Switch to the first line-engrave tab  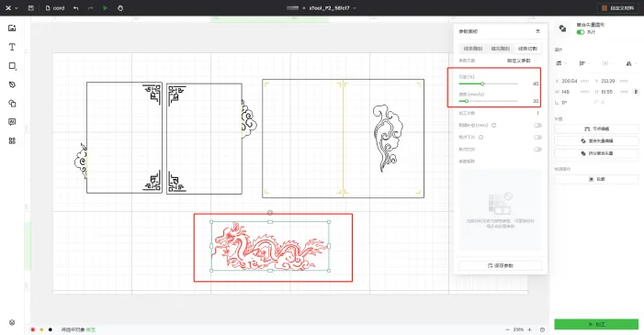473,49
